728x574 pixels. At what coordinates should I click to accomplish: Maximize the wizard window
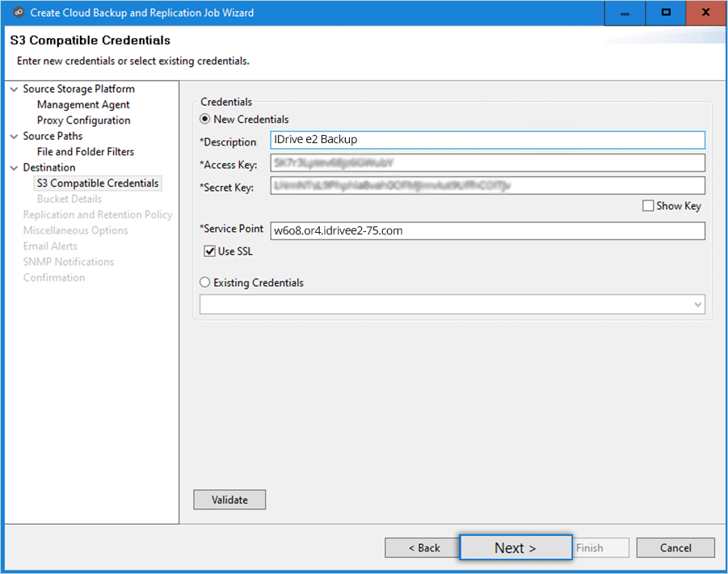[x=666, y=13]
